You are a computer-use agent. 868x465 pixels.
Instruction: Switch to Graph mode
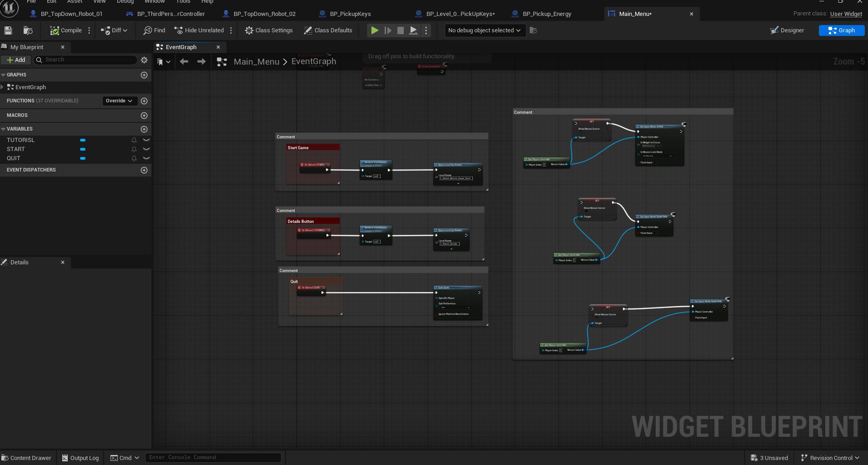coord(842,30)
